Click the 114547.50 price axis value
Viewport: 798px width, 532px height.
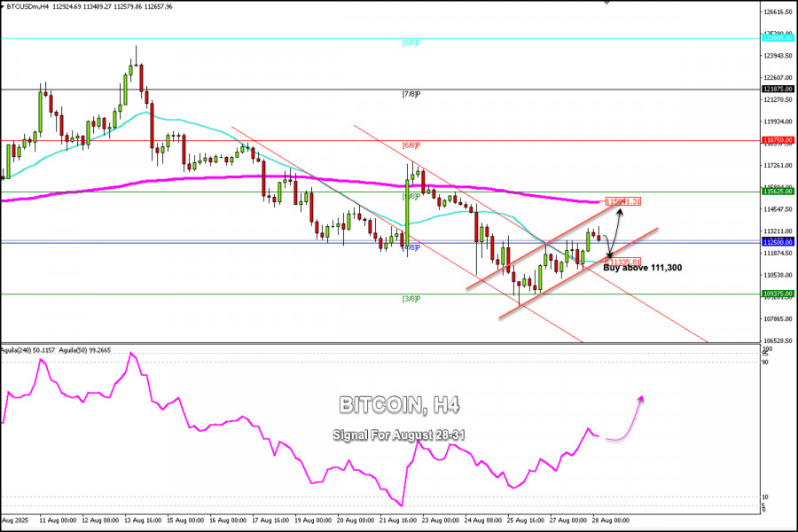pos(778,209)
